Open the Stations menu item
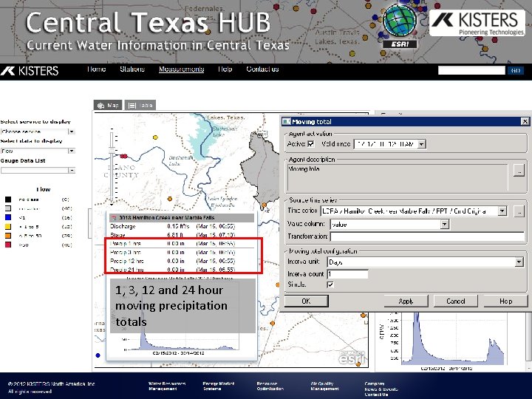Image resolution: width=532 pixels, height=399 pixels. (132, 69)
